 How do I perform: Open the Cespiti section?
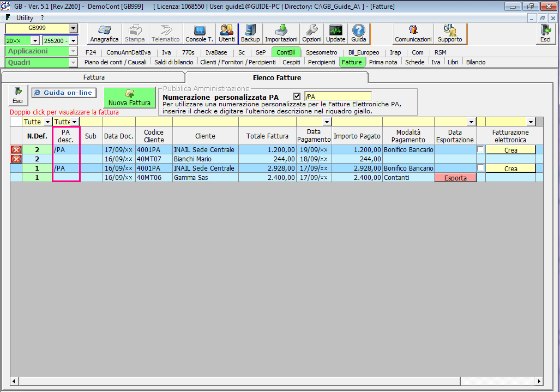tap(291, 62)
